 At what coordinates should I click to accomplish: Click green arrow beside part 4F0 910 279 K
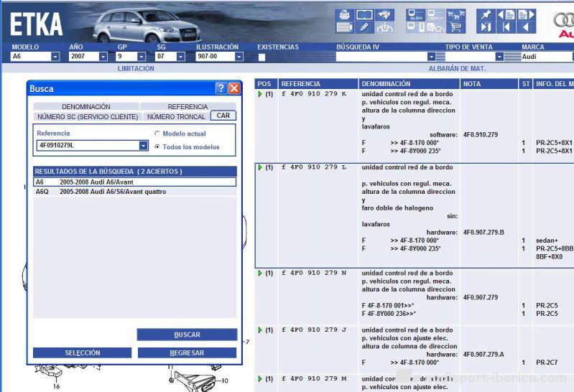[x=260, y=94]
